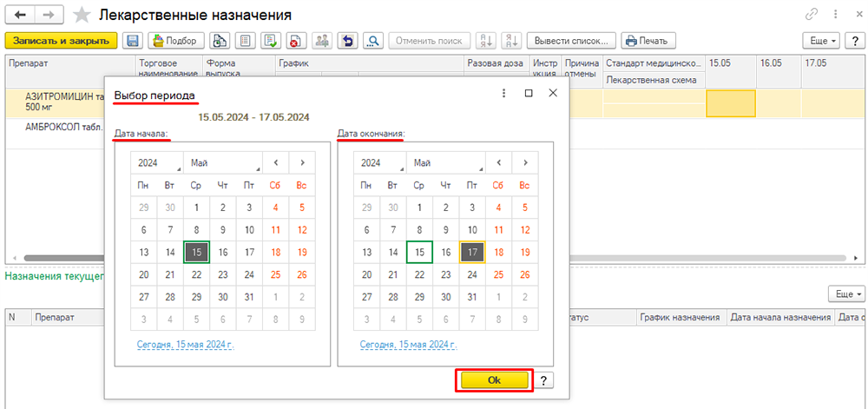Click the Подбор button
This screenshot has width=868, height=409.
[x=176, y=41]
